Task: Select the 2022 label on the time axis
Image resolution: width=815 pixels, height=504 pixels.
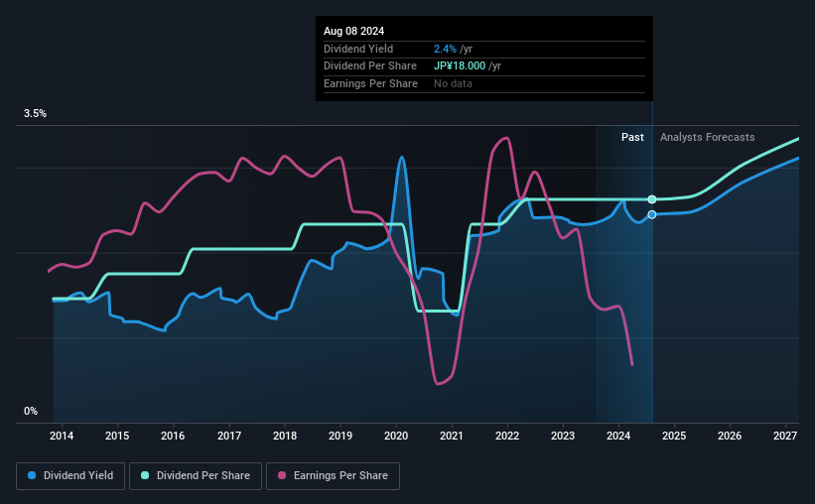Action: pos(507,436)
